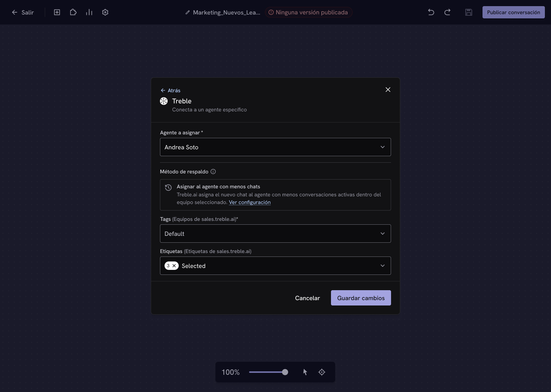Clear the 3 selected etiquetas chip
Screen dimensions: 551x392
(174, 266)
